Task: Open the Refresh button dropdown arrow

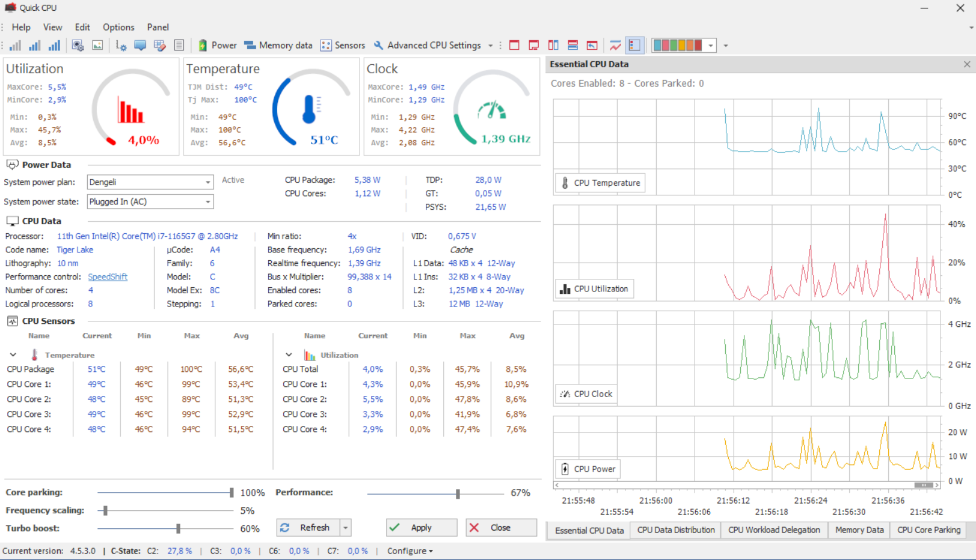Action: (x=346, y=528)
